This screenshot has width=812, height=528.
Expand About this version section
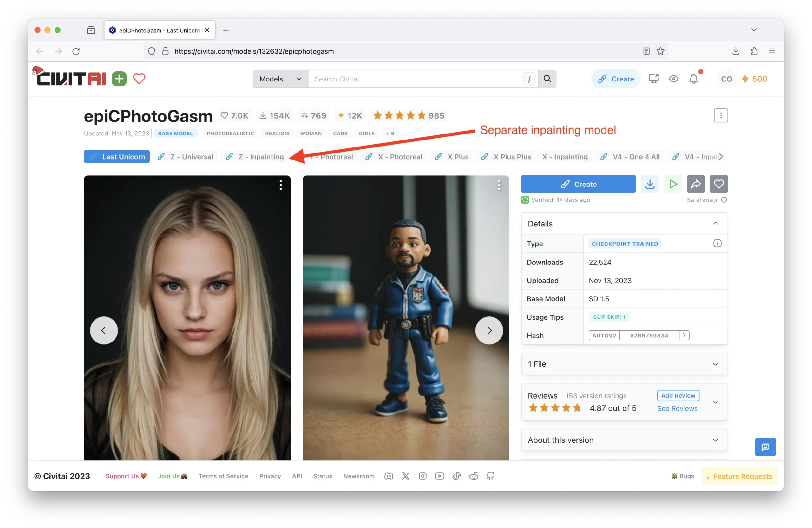tap(624, 440)
